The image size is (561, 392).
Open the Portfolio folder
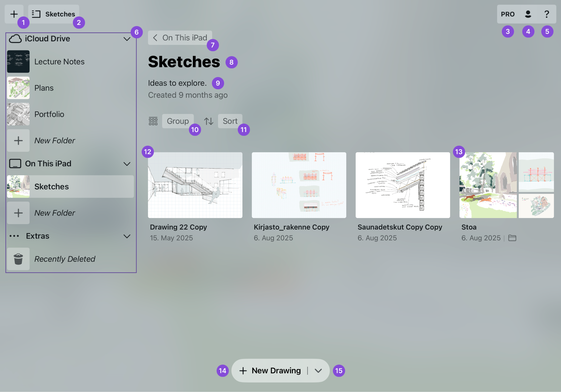pyautogui.click(x=70, y=114)
